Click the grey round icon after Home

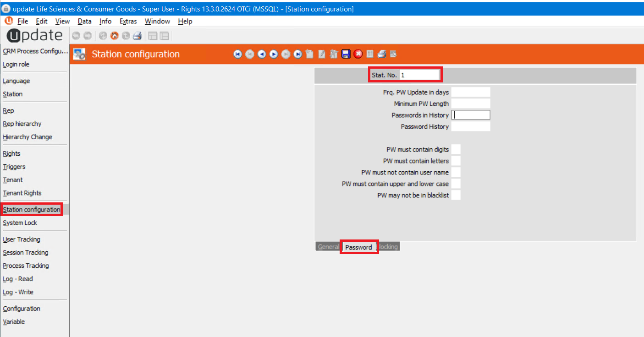coord(126,36)
